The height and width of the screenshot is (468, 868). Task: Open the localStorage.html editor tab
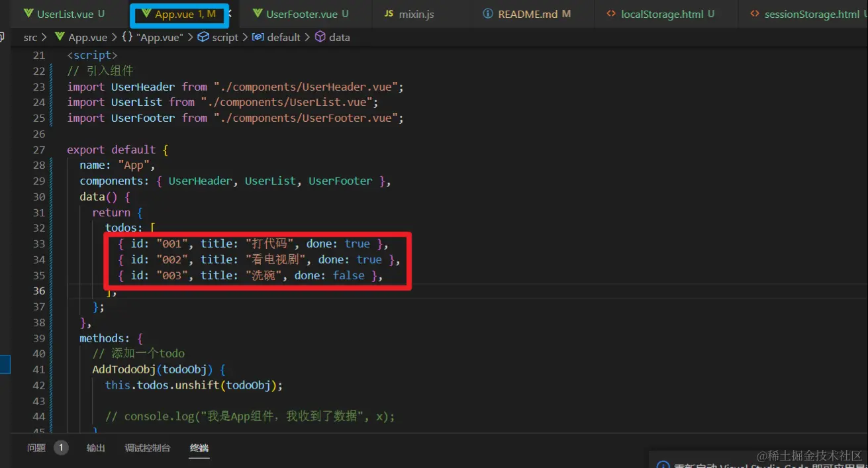pos(659,14)
